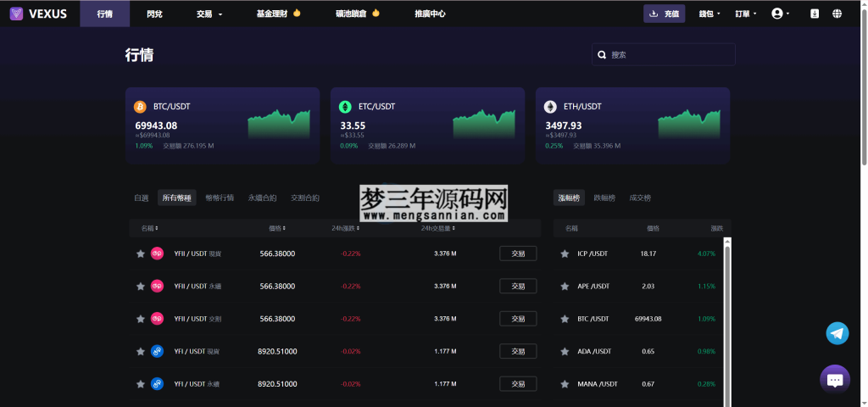Click 交易 button for YFII / USDT 交割

tap(518, 319)
